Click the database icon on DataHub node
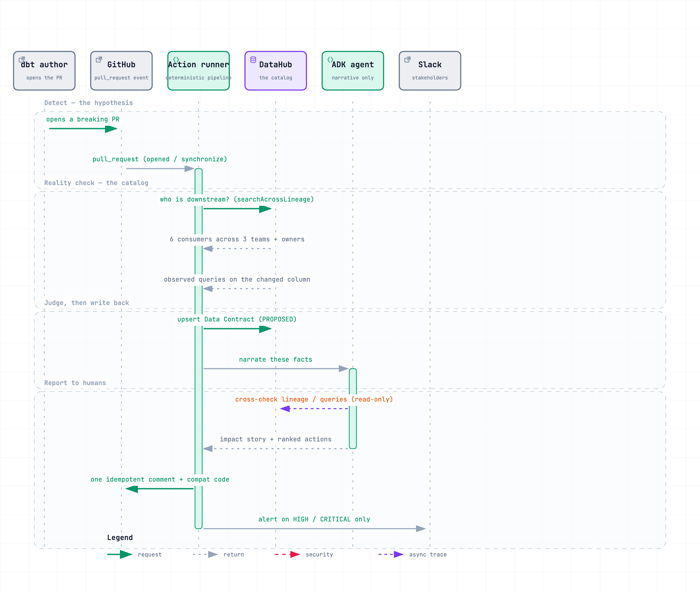Screen dimensions: 700x593 pos(253,60)
